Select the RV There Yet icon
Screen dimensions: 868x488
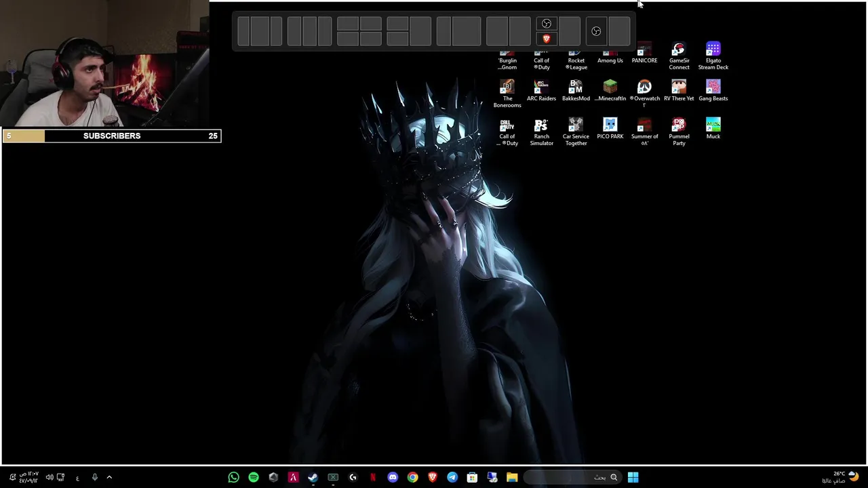click(679, 90)
